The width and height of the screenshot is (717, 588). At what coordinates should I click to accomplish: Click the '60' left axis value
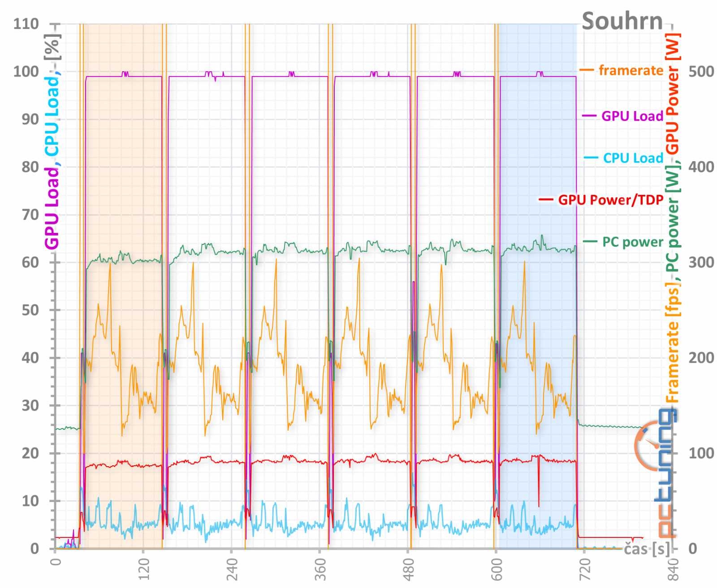pos(30,262)
